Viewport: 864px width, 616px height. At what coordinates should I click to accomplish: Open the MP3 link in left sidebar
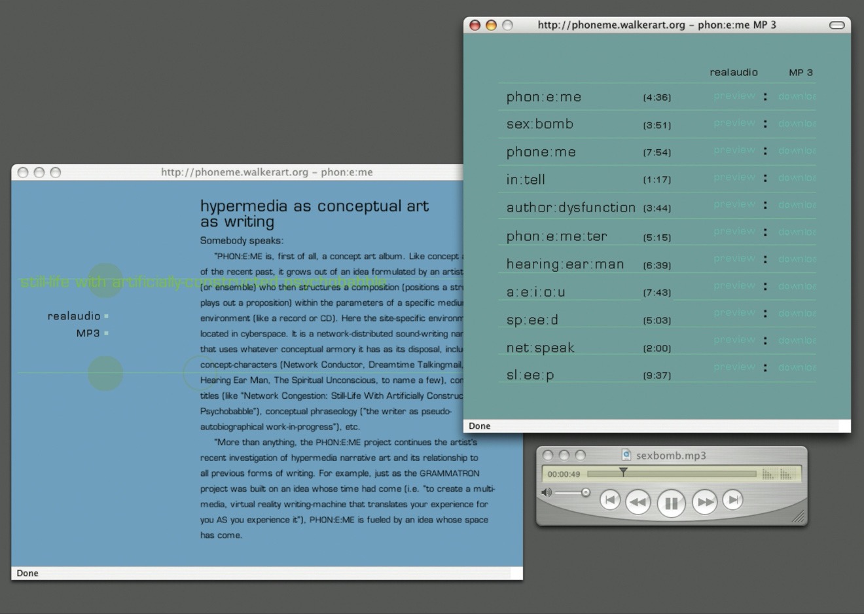point(88,333)
